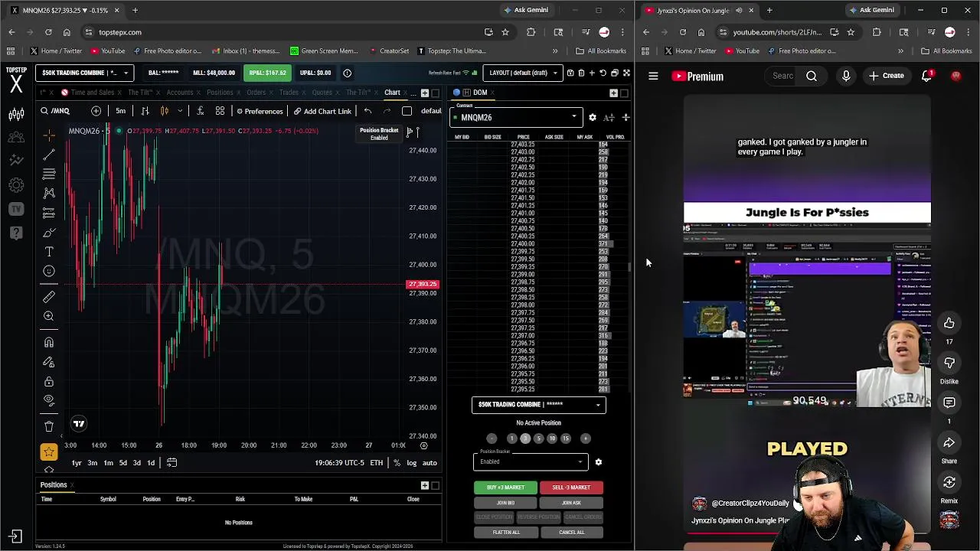The height and width of the screenshot is (551, 980).
Task: Select the crosshair cursor tool in chart sidebar
Action: click(49, 135)
